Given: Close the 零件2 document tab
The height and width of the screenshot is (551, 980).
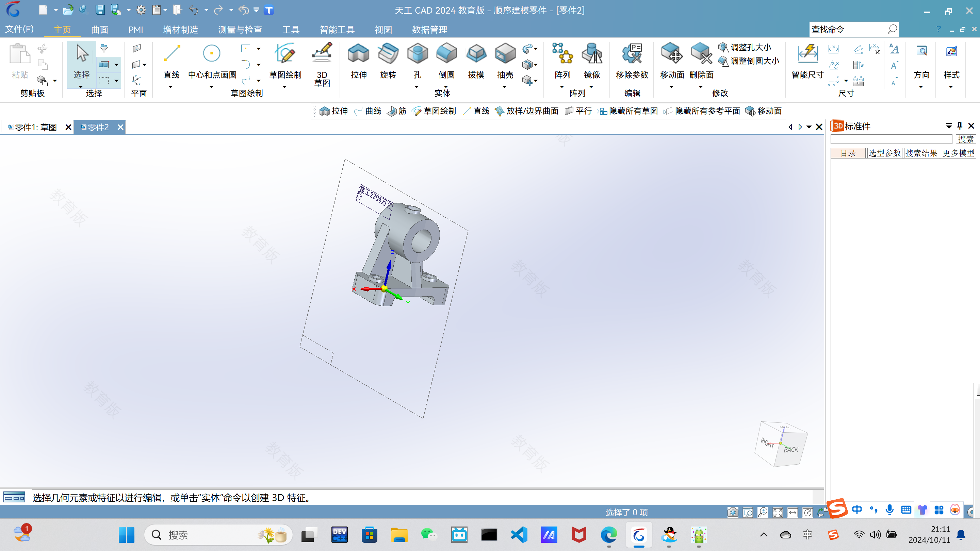Looking at the screenshot, I should (120, 127).
